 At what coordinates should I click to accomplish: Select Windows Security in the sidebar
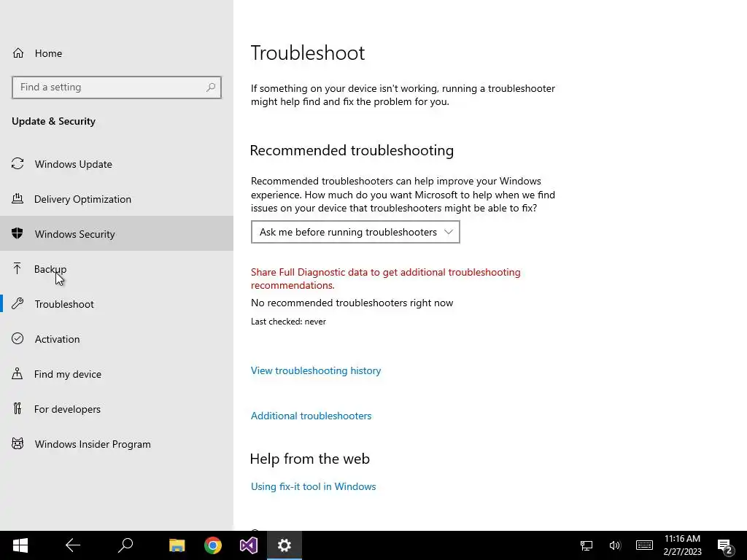(x=117, y=234)
